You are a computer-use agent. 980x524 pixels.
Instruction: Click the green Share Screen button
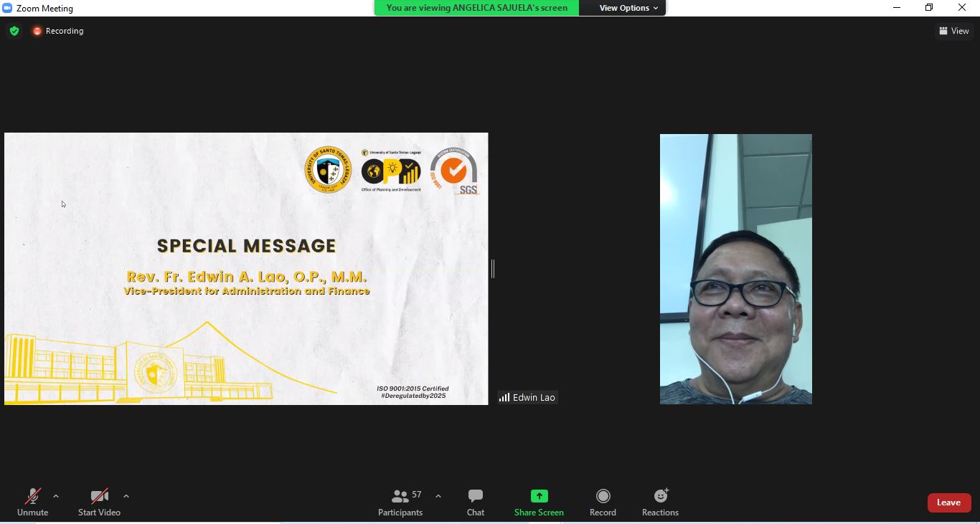point(539,502)
